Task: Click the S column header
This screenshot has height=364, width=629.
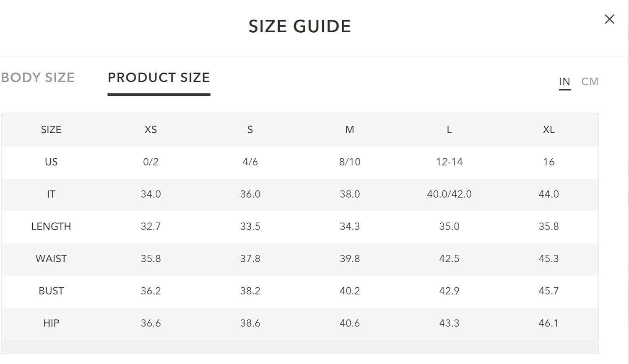Action: point(250,130)
